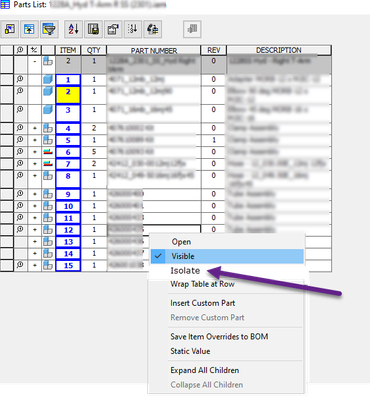
Task: Click magnifier icon in item 3 row
Action: coord(20,109)
